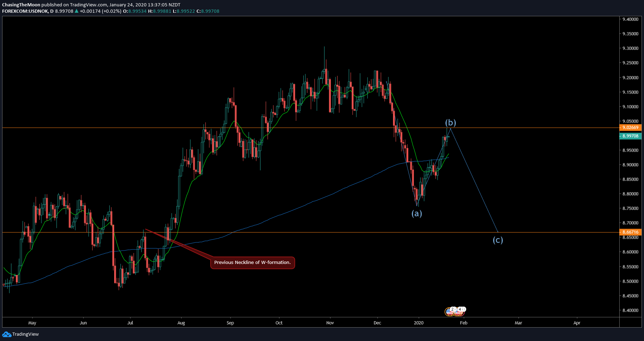Click the May label on time axis
644x341 pixels.
coord(32,323)
